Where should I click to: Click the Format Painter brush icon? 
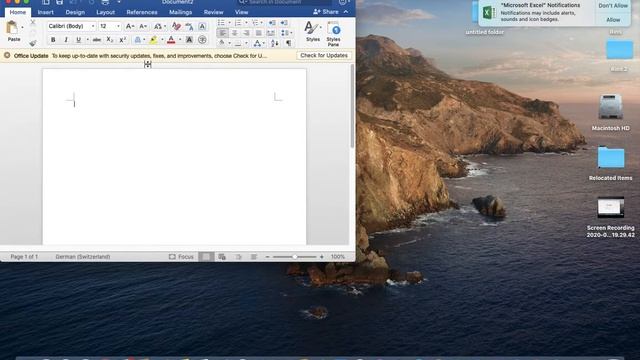pyautogui.click(x=33, y=43)
